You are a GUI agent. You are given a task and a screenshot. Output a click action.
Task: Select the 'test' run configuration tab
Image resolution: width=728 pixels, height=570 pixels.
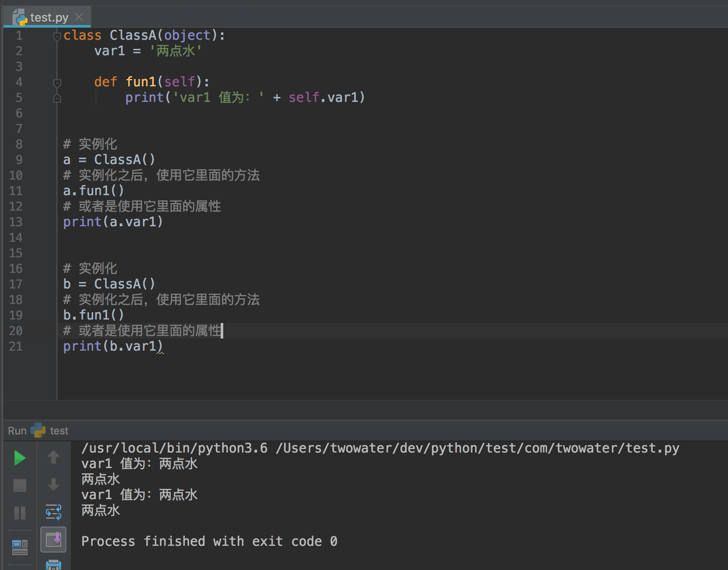point(59,431)
